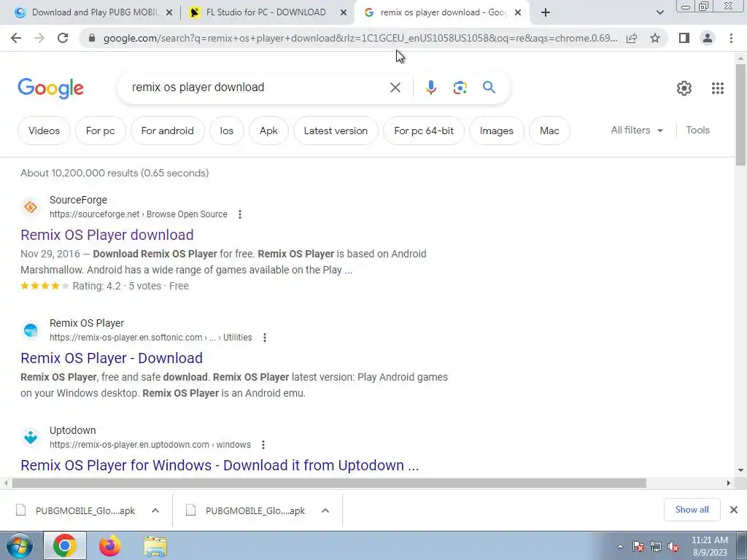Select the remix os player download tab
The width and height of the screenshot is (747, 560).
point(442,13)
